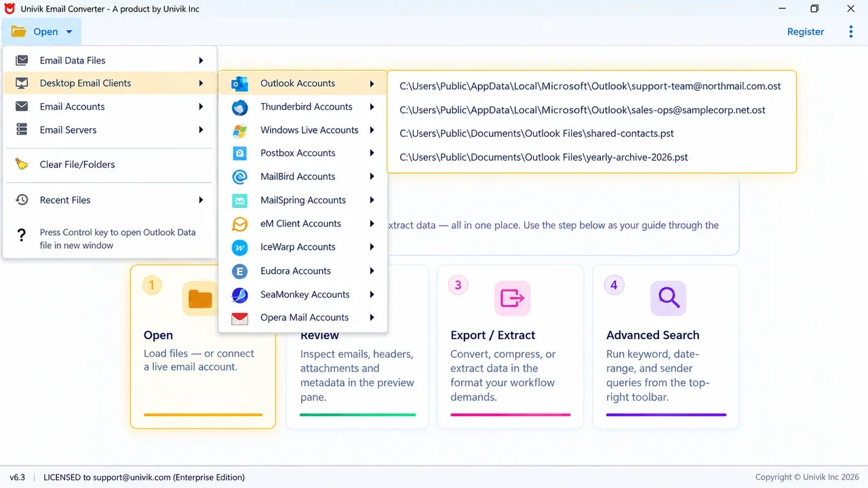
Task: Select SeaMonkey Accounts entry
Action: coord(302,294)
